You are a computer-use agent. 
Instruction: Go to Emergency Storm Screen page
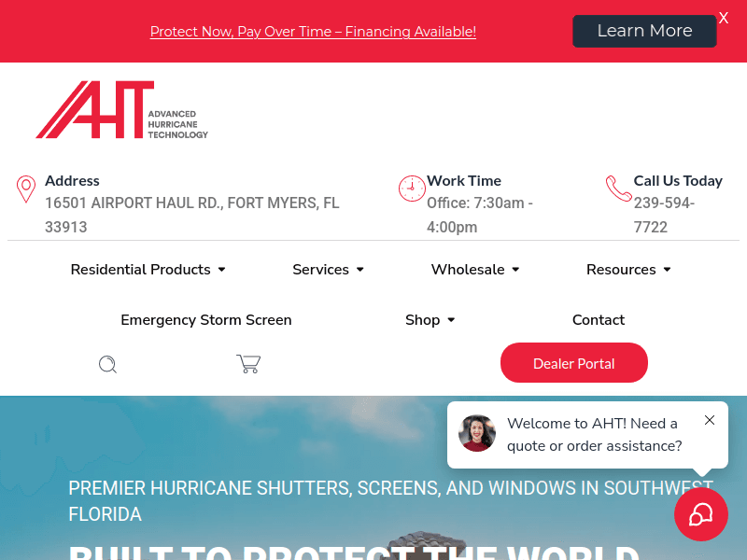click(206, 320)
